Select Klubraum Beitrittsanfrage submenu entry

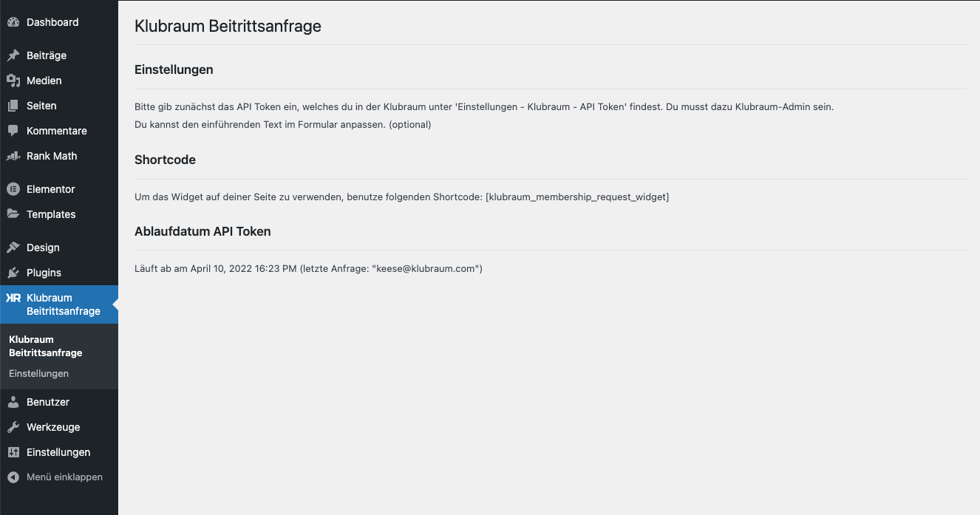45,346
